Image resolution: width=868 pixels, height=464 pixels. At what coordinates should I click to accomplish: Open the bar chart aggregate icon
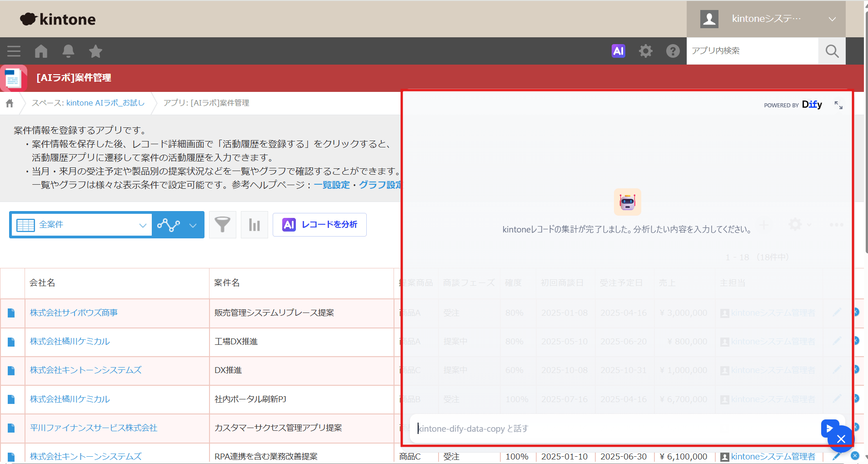254,225
